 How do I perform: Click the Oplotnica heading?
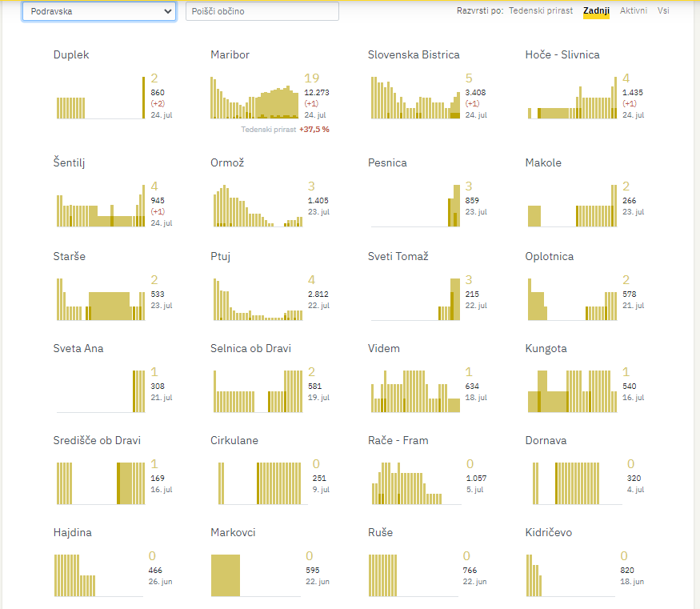(549, 257)
